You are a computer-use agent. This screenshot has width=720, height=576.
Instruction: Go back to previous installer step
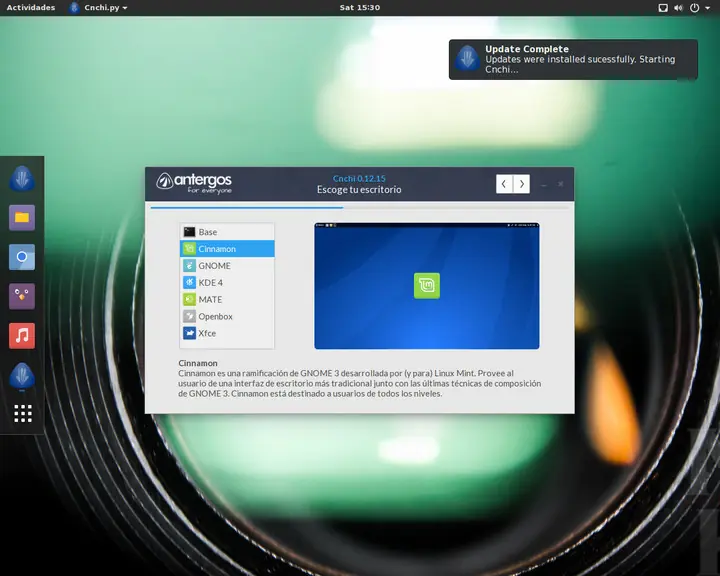pos(504,184)
